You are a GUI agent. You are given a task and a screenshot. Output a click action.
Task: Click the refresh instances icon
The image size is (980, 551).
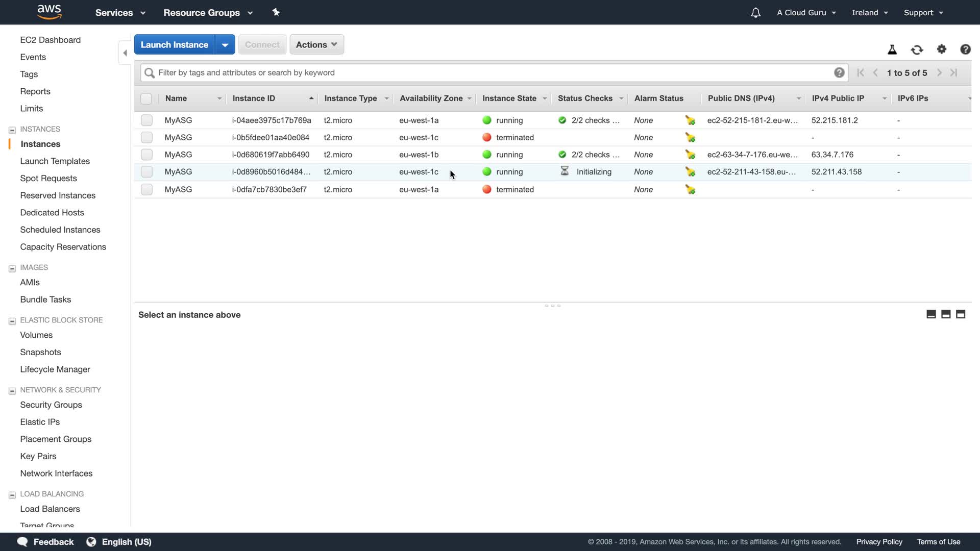point(917,49)
